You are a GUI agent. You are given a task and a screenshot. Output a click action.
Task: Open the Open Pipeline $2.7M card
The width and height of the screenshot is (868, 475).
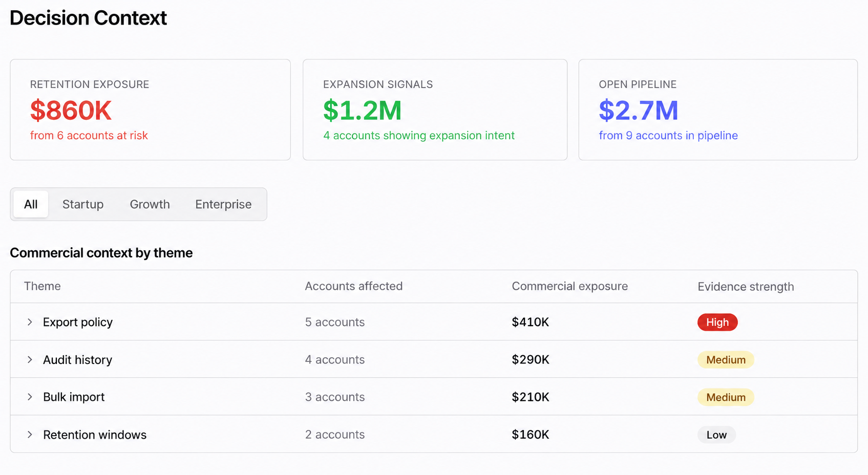point(718,110)
